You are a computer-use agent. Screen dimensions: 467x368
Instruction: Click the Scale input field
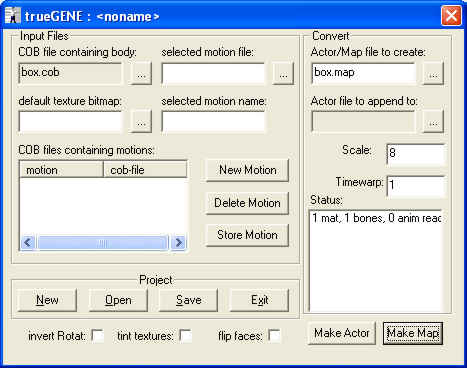pyautogui.click(x=416, y=154)
